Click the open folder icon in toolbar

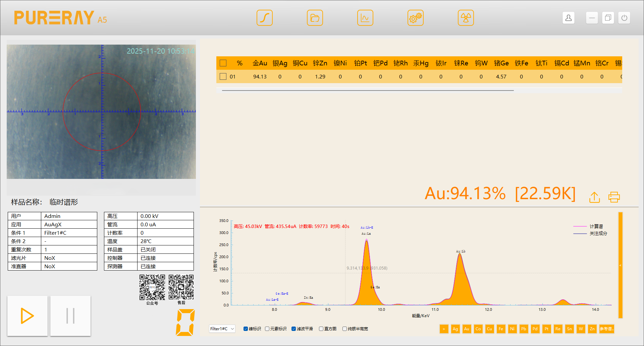tap(315, 18)
